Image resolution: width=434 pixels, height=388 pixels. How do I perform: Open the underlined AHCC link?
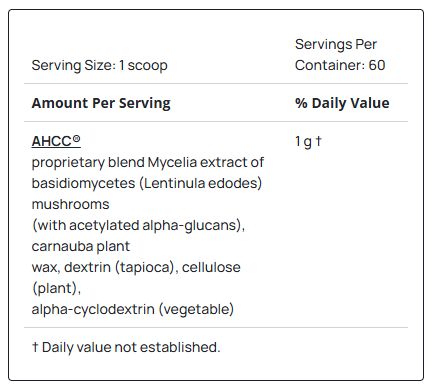click(56, 141)
